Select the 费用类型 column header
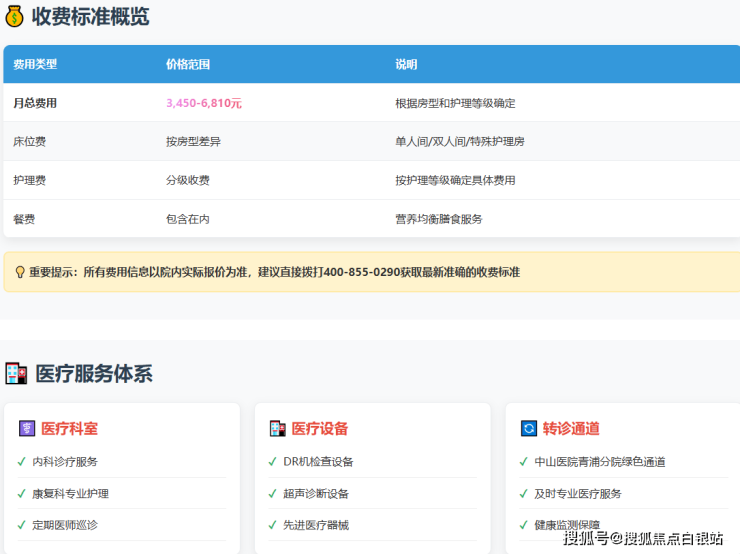The width and height of the screenshot is (740, 554). pos(35,64)
